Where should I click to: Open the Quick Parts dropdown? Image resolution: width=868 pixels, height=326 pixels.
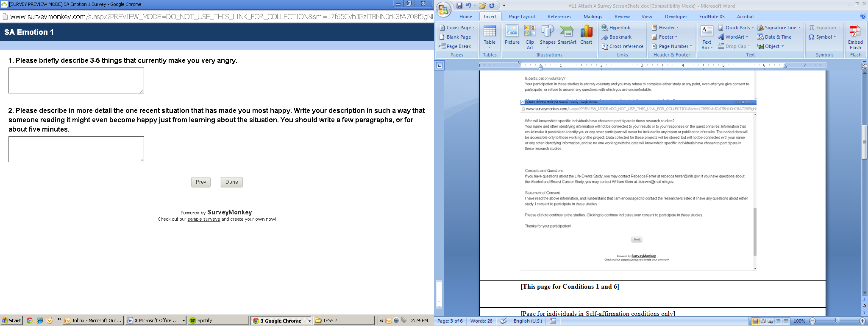[736, 28]
